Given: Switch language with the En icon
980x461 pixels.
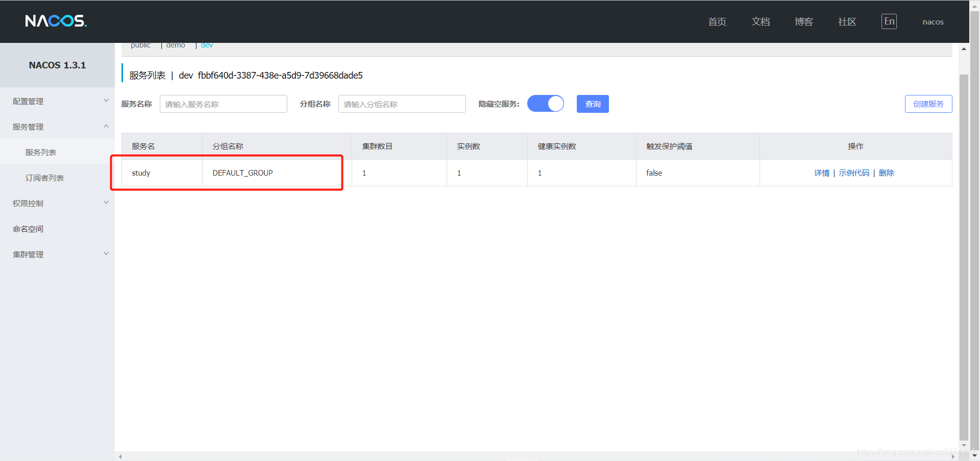Looking at the screenshot, I should [x=889, y=21].
